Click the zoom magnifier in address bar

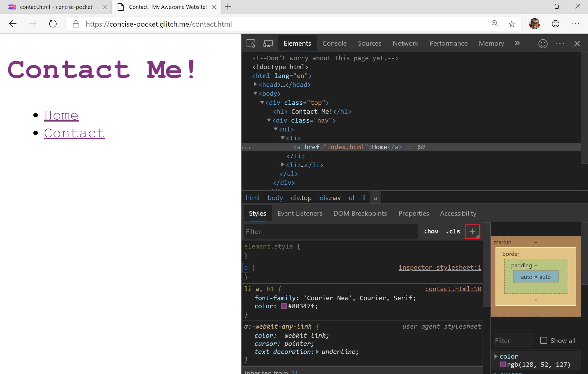[x=495, y=24]
